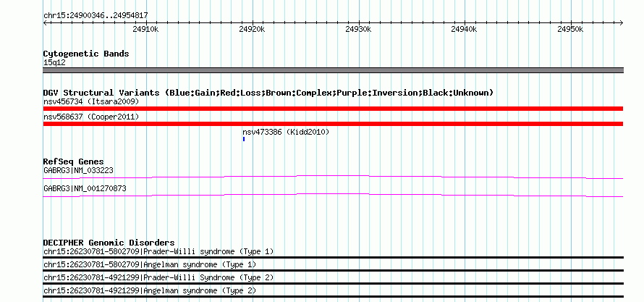Click the red bar of nsv568637 loss variant

[x=333, y=124]
